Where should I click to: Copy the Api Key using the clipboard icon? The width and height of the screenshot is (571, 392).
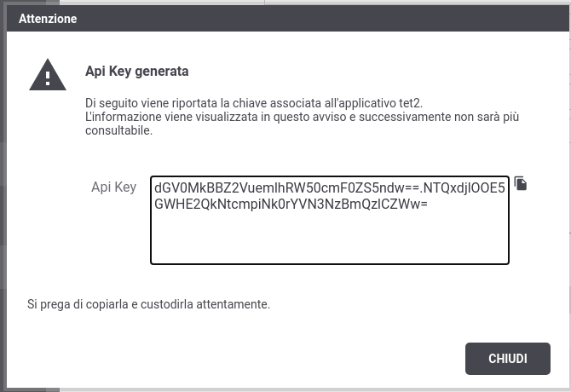tap(521, 183)
